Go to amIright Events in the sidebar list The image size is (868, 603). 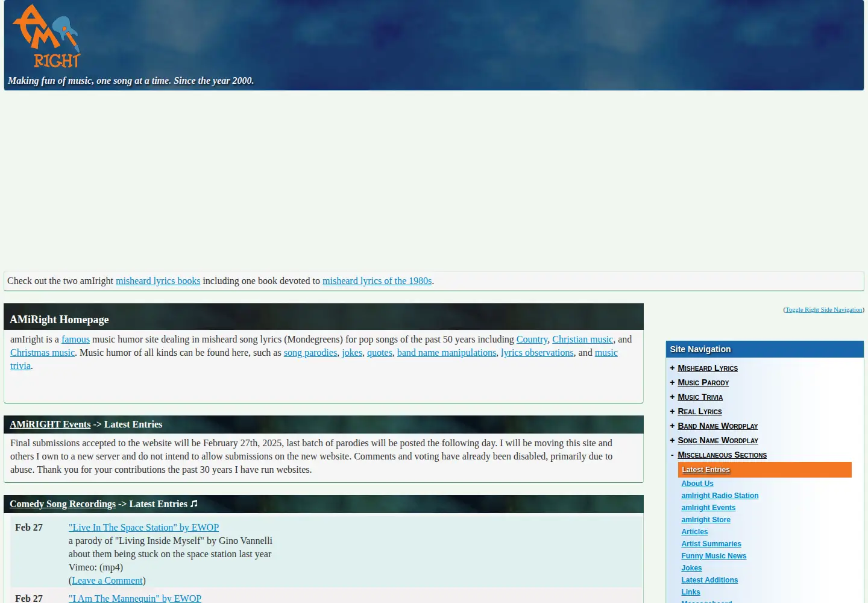click(708, 508)
